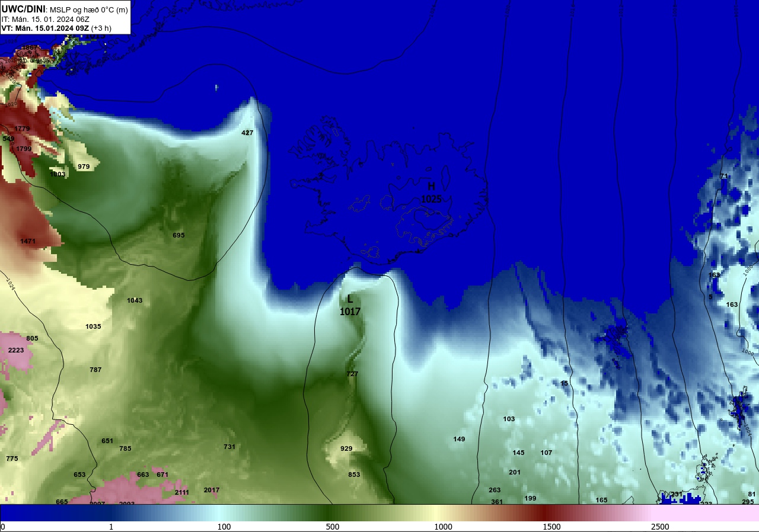
Task: Click the 165 height value
Action: (x=601, y=500)
